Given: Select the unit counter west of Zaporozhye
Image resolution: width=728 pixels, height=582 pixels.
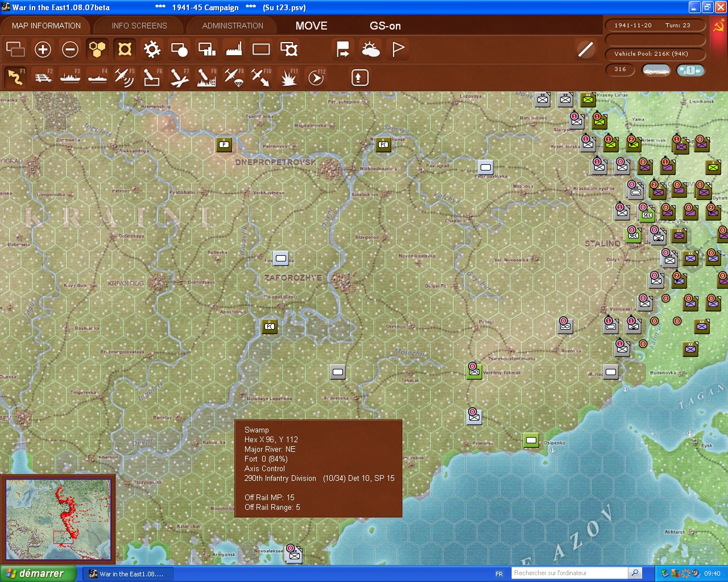Looking at the screenshot, I should 281,258.
